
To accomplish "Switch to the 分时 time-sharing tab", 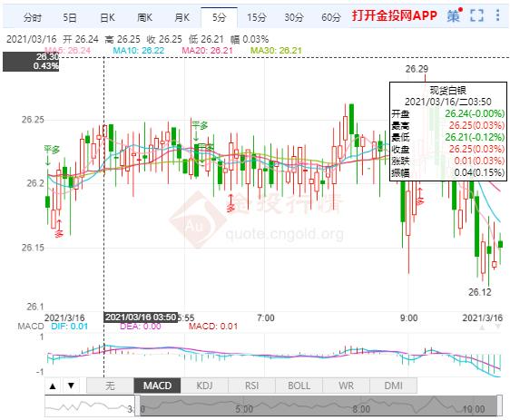I will coord(33,17).
